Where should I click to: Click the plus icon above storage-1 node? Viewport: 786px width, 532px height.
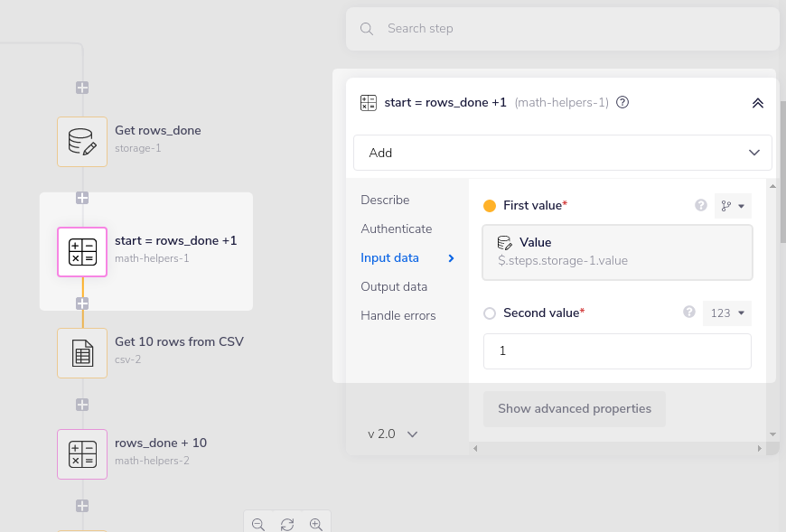pos(82,88)
